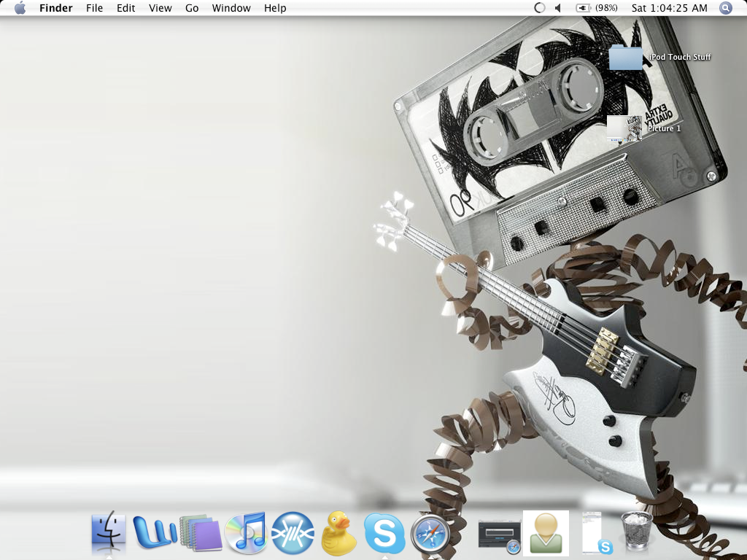747x560 pixels.
Task: Click the "iPod Touch Stuff" label text
Action: pos(680,57)
